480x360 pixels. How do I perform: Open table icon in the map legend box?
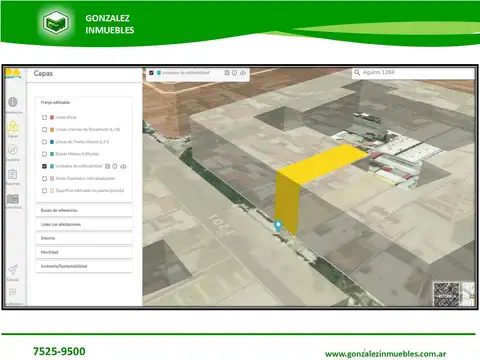coord(227,73)
